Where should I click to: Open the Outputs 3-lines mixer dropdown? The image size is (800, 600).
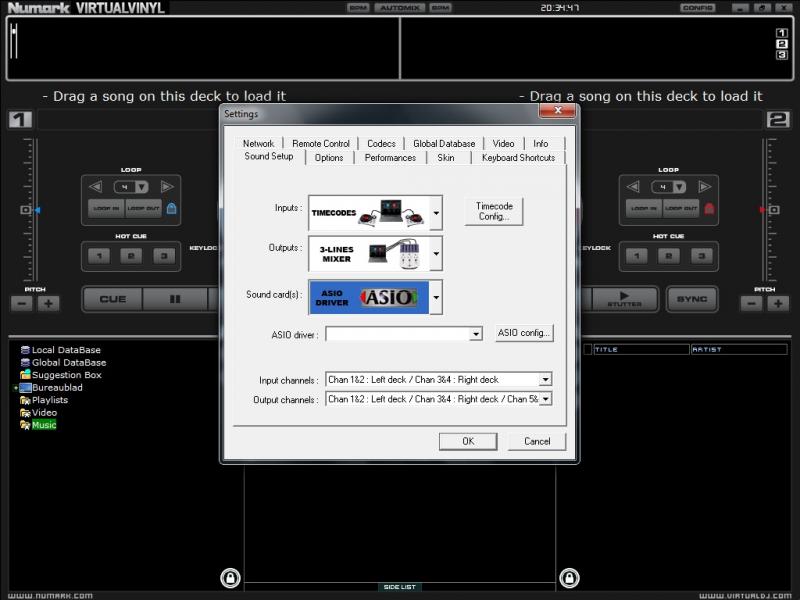436,253
